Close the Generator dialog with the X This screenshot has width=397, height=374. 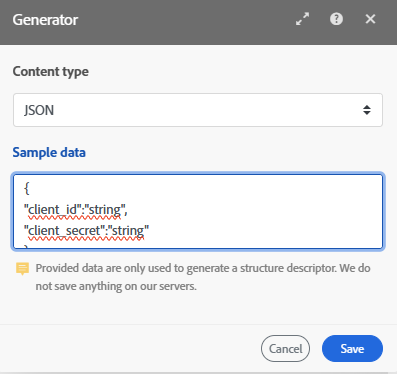pyautogui.click(x=370, y=19)
